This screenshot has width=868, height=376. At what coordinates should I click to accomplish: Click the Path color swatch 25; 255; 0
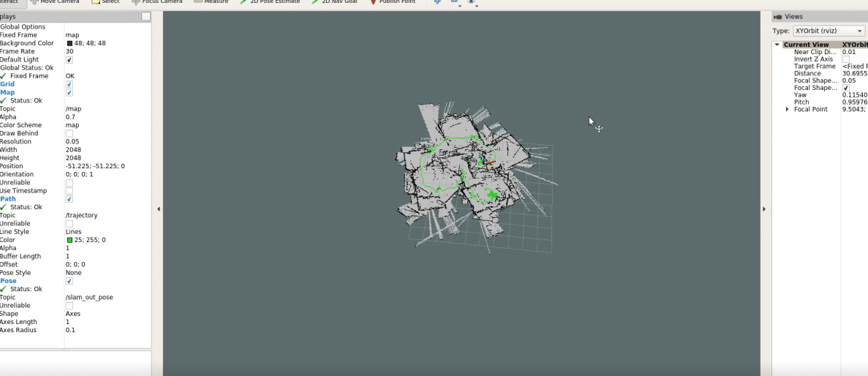(69, 240)
